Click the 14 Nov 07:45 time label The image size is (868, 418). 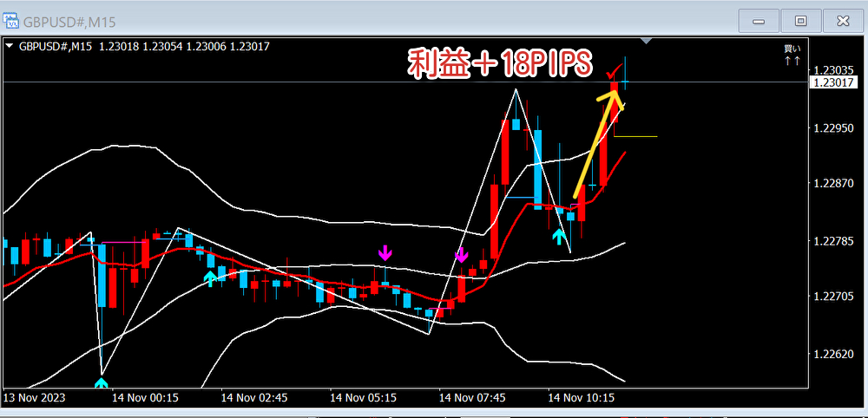click(472, 397)
